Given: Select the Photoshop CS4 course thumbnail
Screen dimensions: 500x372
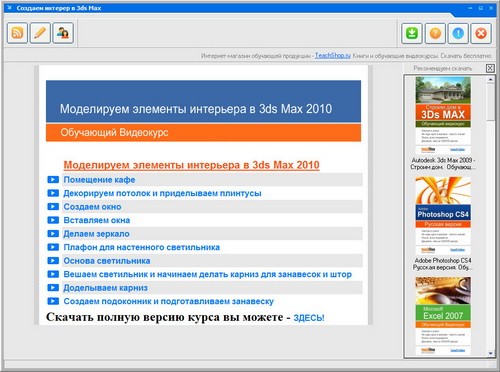Looking at the screenshot, I should (x=443, y=216).
